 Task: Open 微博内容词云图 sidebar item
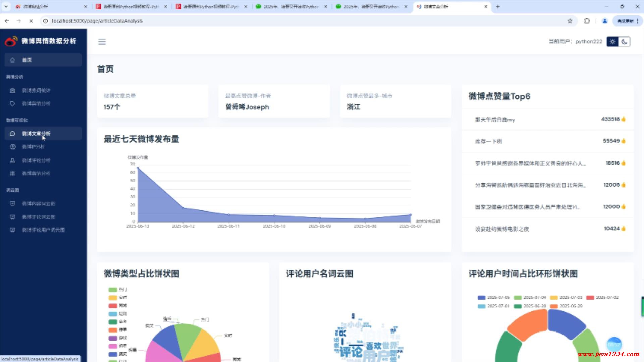pos(38,203)
